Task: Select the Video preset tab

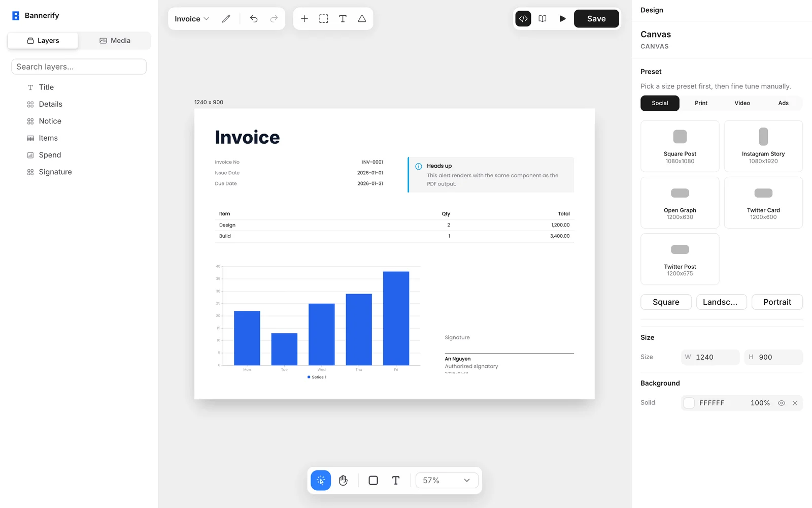Action: click(742, 103)
